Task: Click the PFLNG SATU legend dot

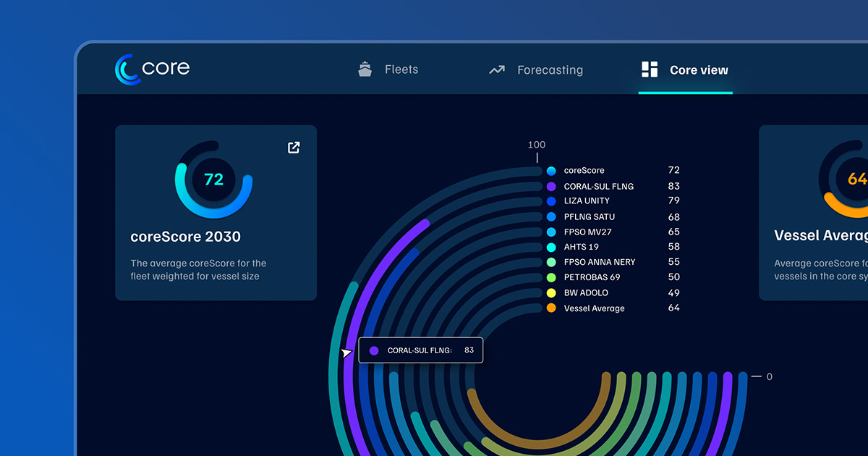Action: coord(551,216)
